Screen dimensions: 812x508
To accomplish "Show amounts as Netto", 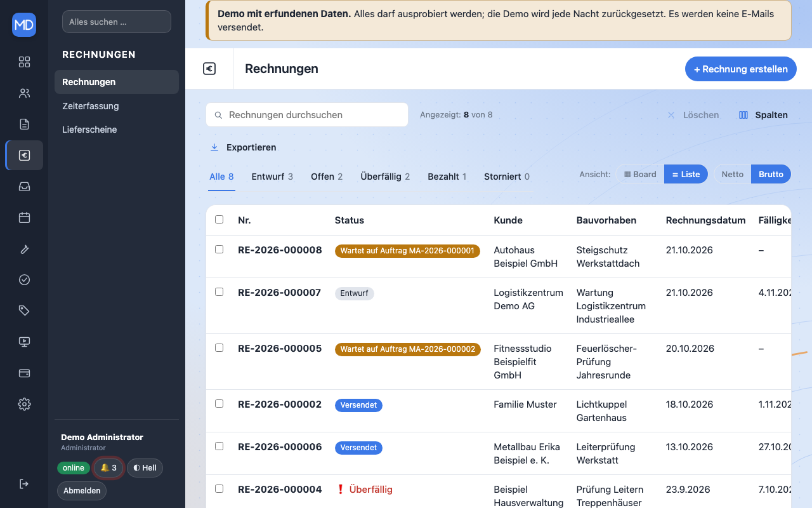I will coord(733,174).
